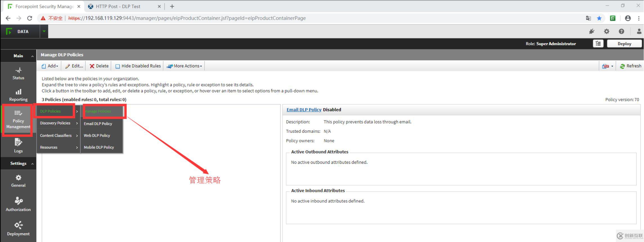
Task: Open the Chrome three-dot menu
Action: [x=639, y=18]
